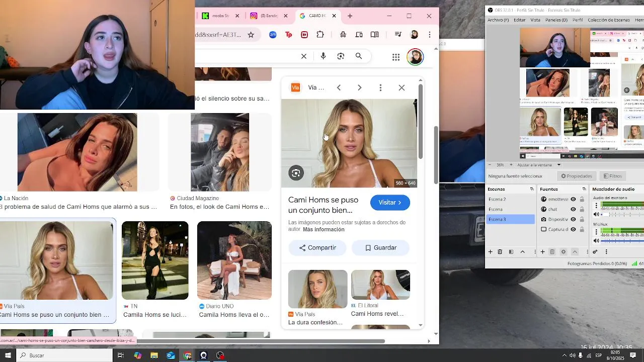Click the Google search magnifier icon
The image size is (644, 362).
click(359, 56)
